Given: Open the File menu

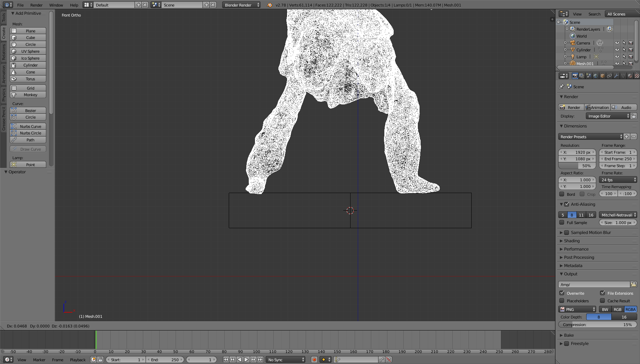Looking at the screenshot, I should tap(20, 5).
